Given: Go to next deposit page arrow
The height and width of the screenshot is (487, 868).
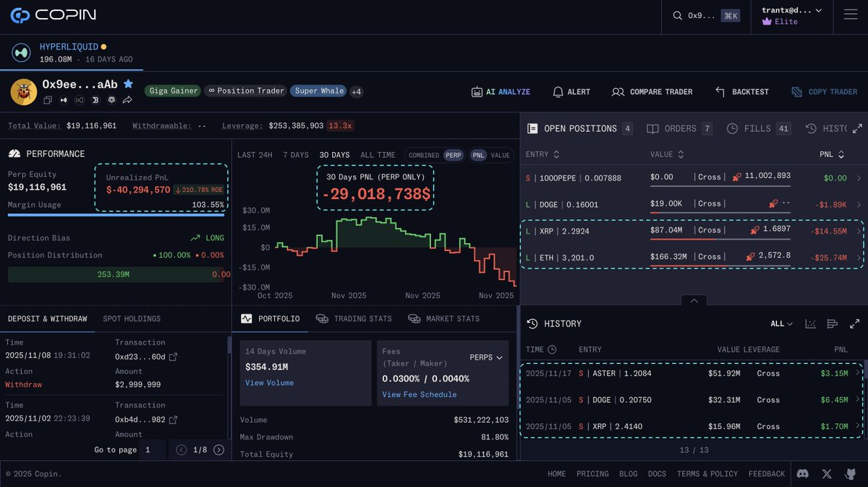Looking at the screenshot, I should point(218,450).
